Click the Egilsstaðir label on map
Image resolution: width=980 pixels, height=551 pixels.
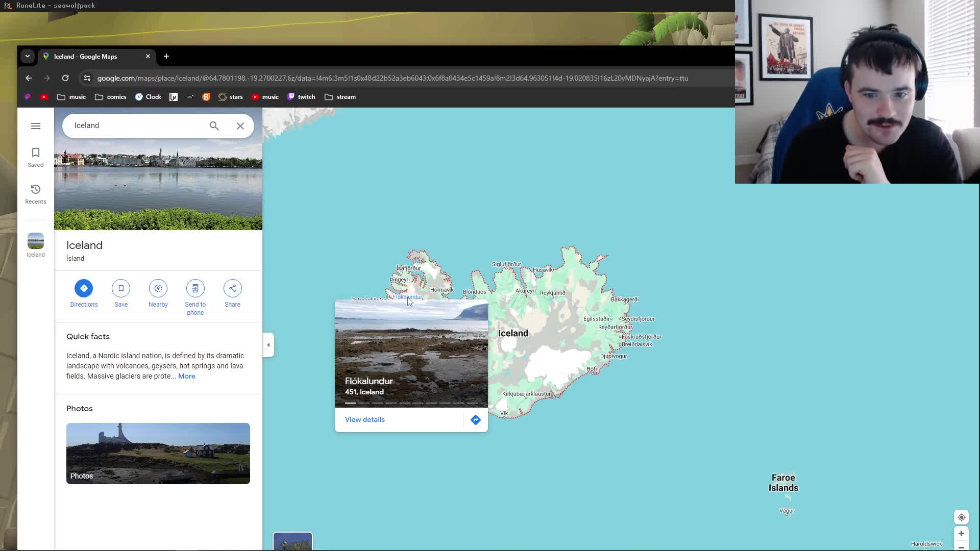[597, 319]
